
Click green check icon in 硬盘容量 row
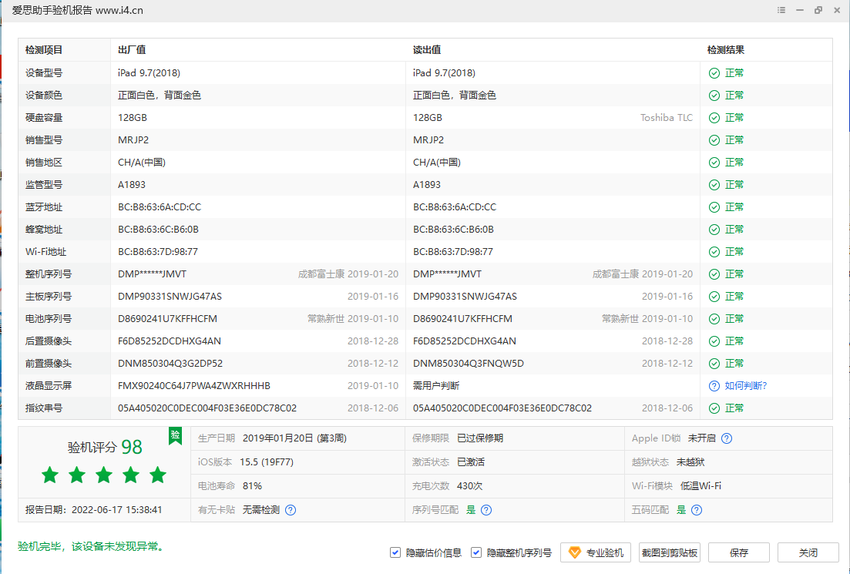point(714,118)
